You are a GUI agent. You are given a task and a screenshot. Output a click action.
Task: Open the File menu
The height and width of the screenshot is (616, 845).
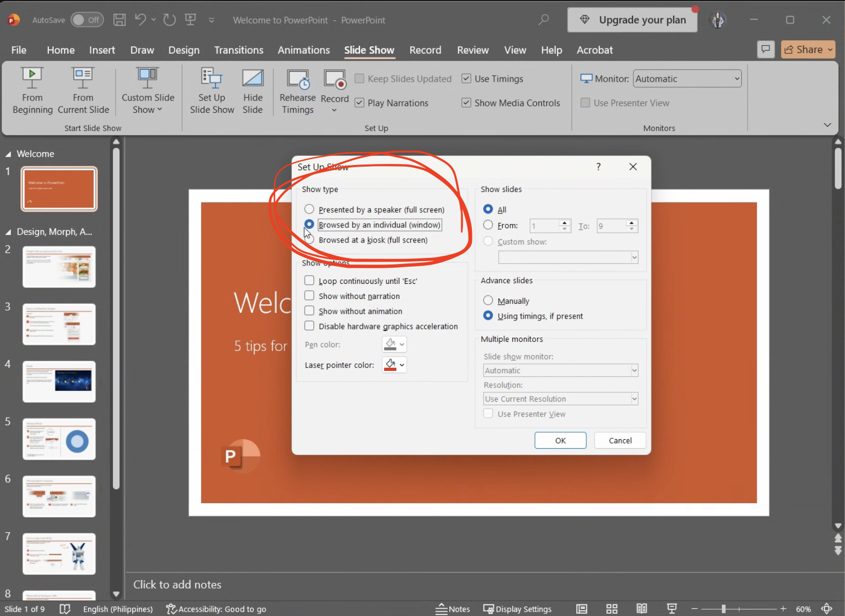19,50
